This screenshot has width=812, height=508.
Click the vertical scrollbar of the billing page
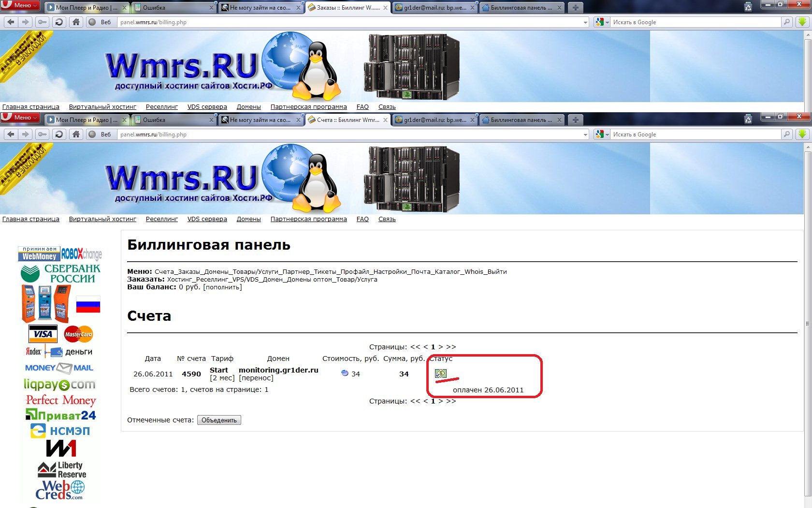(807, 323)
